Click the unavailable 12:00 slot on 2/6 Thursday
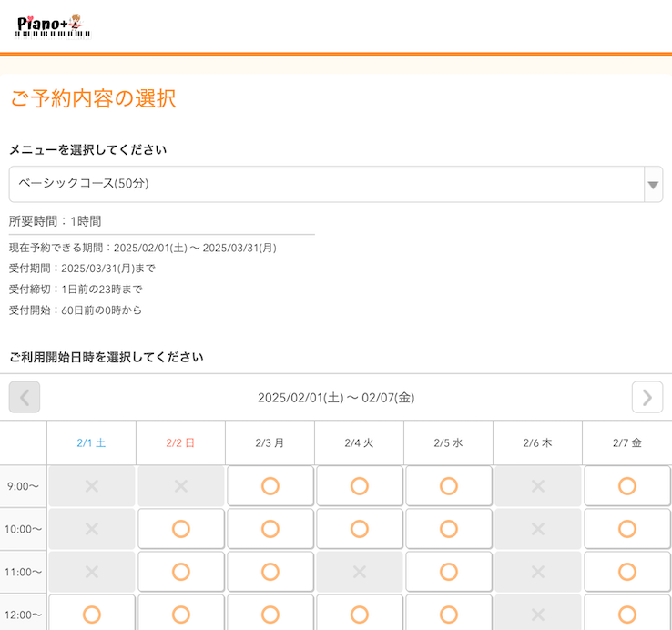 [x=538, y=613]
